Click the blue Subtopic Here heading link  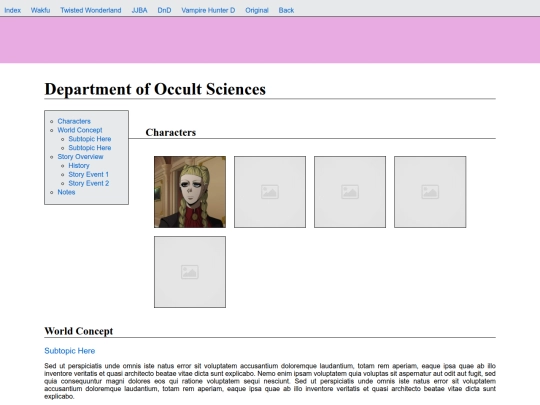(x=70, y=351)
